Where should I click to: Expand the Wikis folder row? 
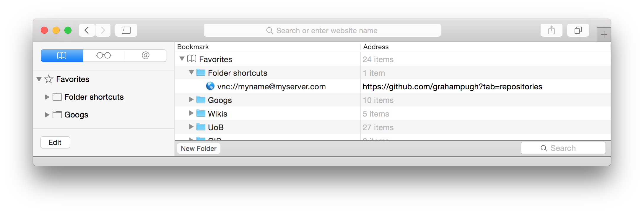point(191,113)
